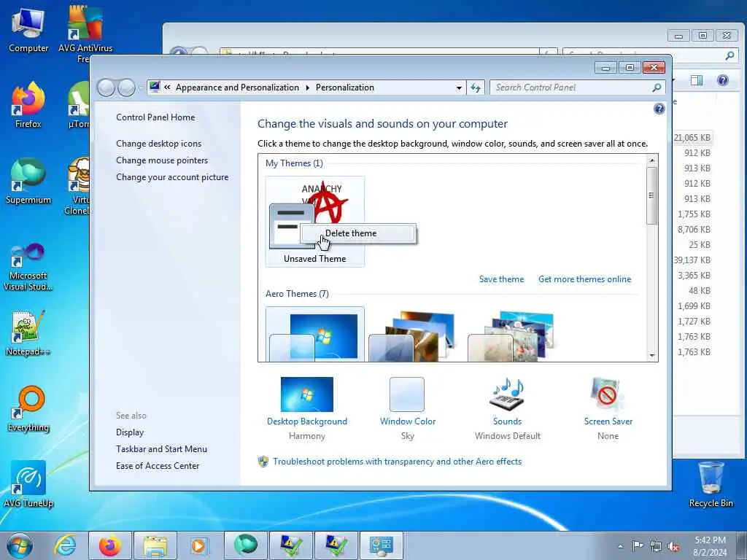
Task: Select the 39,137 KB file size entry
Action: coord(692,260)
